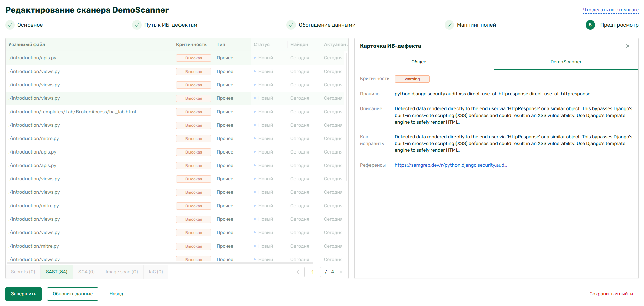The image size is (644, 306).
Task: Open the SCA (0) tab
Action: pyautogui.click(x=87, y=272)
